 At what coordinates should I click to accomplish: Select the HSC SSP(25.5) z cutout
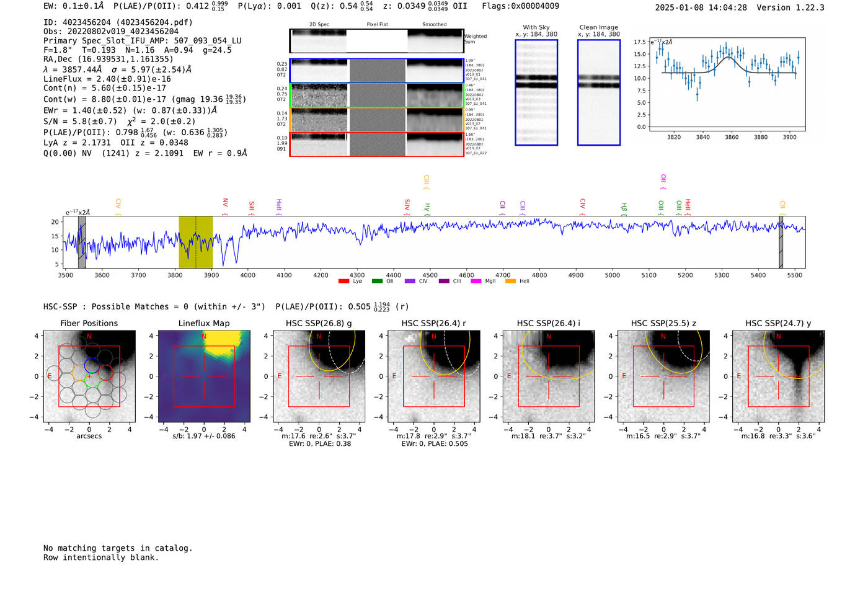[663, 376]
